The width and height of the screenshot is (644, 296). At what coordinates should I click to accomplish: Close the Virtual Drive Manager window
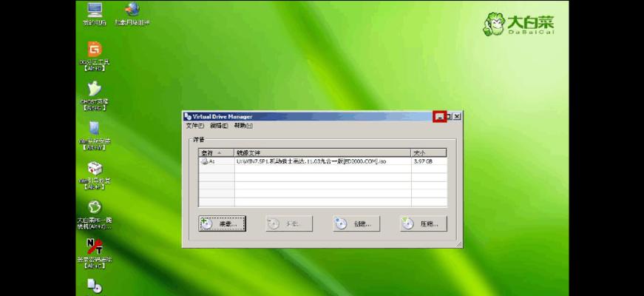click(457, 117)
